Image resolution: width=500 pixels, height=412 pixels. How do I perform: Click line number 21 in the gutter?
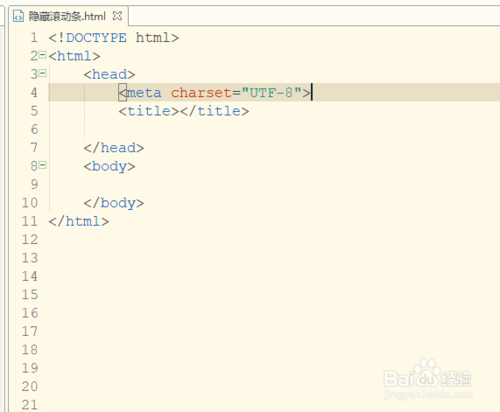[30, 405]
